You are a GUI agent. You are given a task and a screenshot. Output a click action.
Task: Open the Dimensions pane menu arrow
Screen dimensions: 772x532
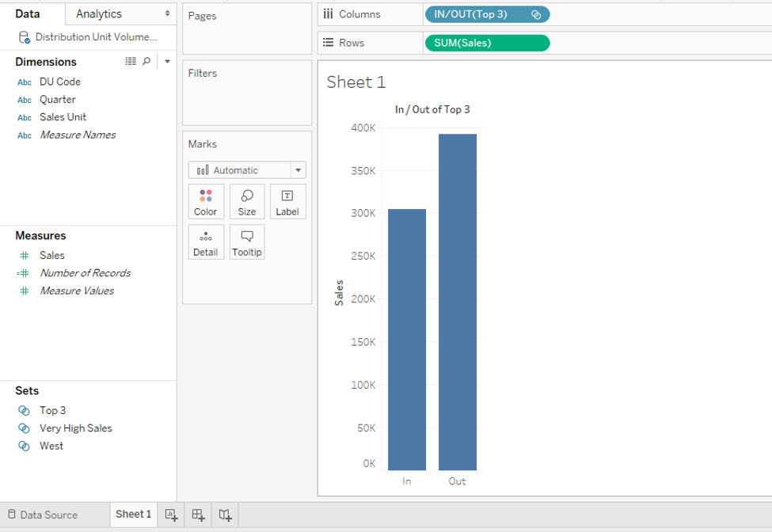pos(166,61)
